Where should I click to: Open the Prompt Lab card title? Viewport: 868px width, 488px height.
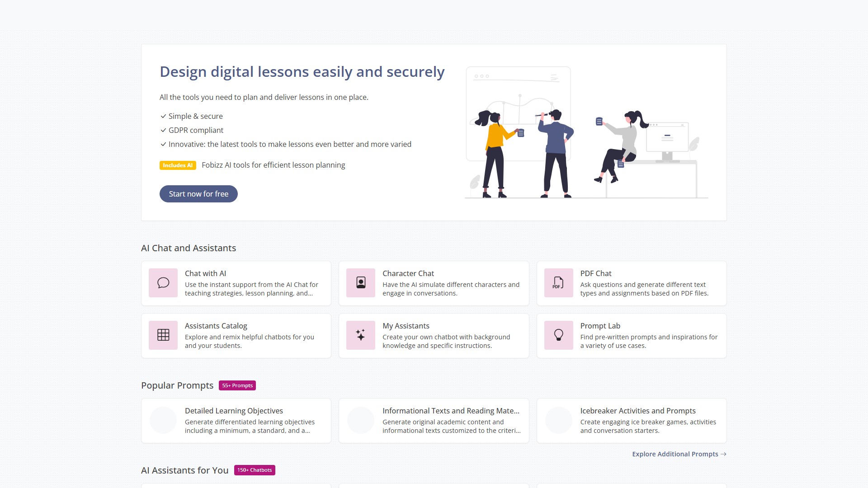coord(600,326)
